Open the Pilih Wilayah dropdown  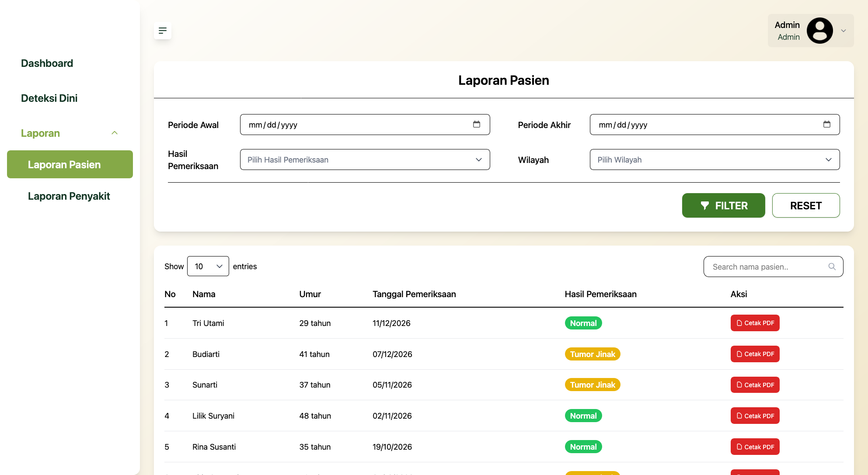(715, 159)
